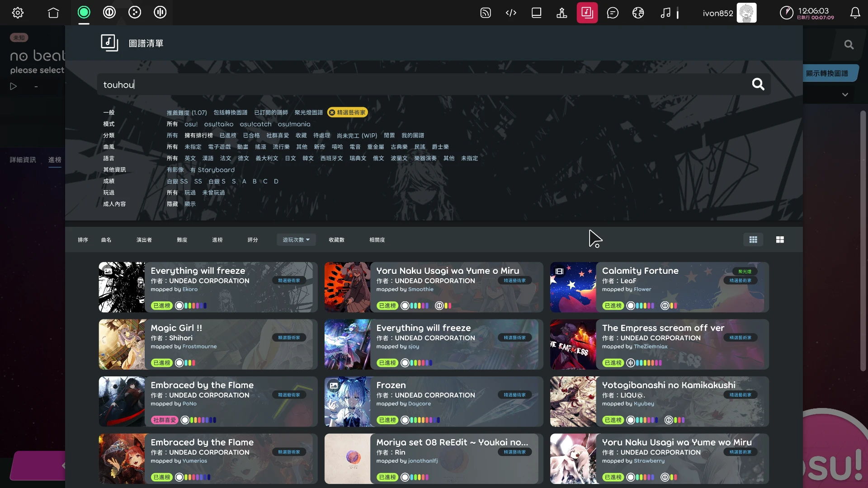Screen dimensions: 868x488
Task: Open the social globe icon
Action: pos(638,13)
